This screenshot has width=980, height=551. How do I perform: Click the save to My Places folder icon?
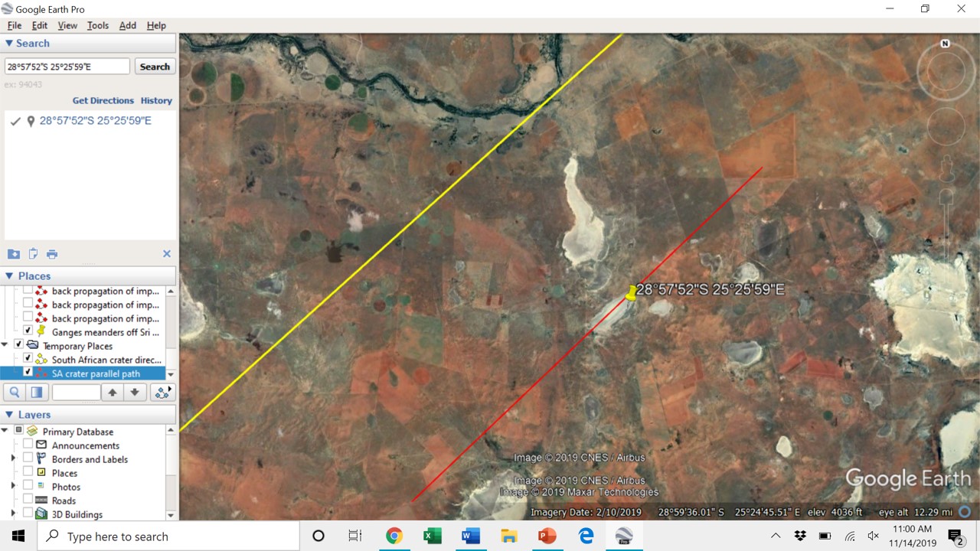(x=14, y=254)
